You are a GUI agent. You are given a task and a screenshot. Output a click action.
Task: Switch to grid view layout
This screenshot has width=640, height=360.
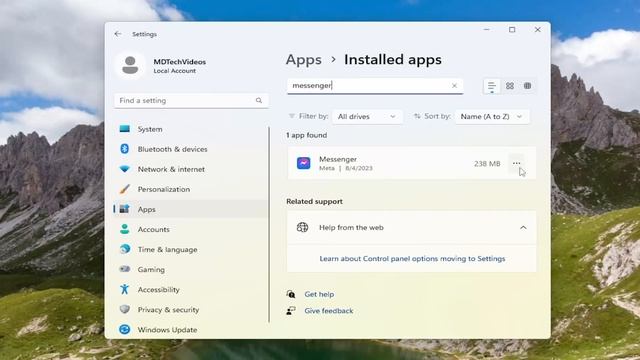click(510, 86)
